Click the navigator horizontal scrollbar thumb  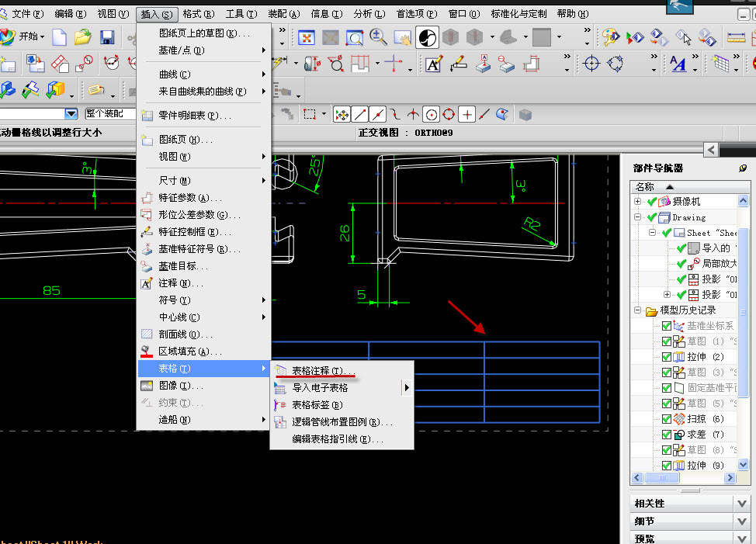[x=661, y=477]
